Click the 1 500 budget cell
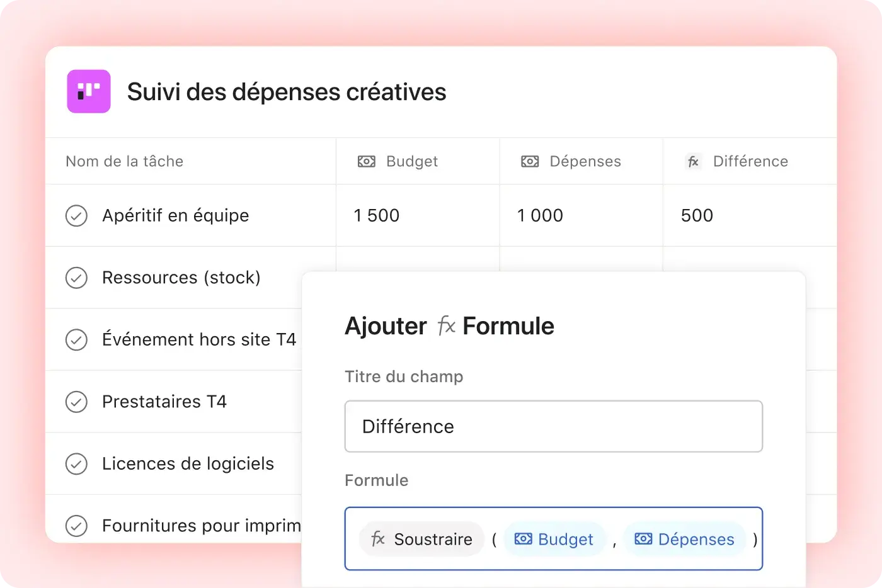 [418, 215]
